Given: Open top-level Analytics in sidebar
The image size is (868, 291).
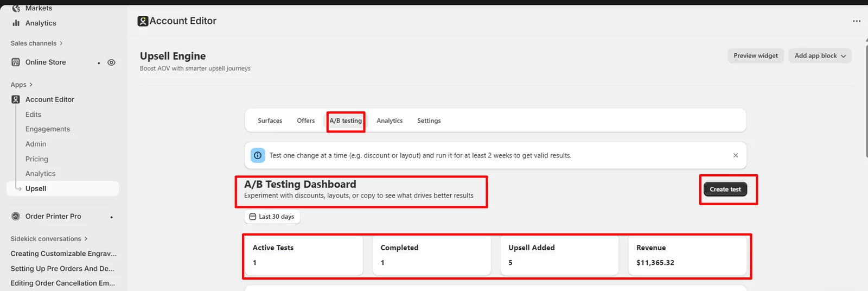Looking at the screenshot, I should click(x=41, y=23).
